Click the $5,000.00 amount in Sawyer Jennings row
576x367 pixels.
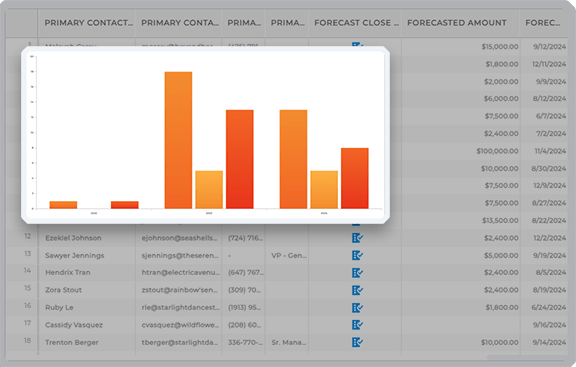coord(501,255)
